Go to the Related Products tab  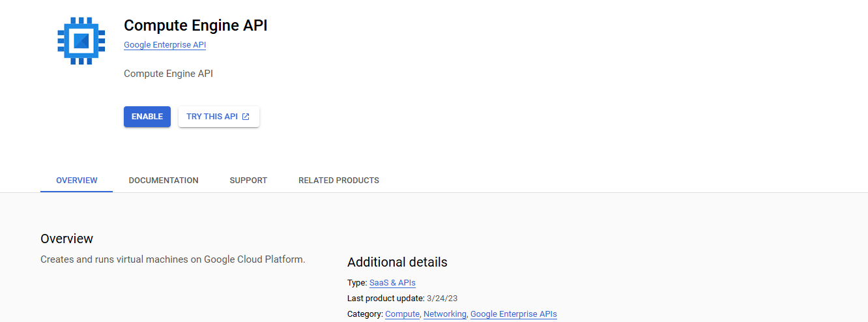339,181
